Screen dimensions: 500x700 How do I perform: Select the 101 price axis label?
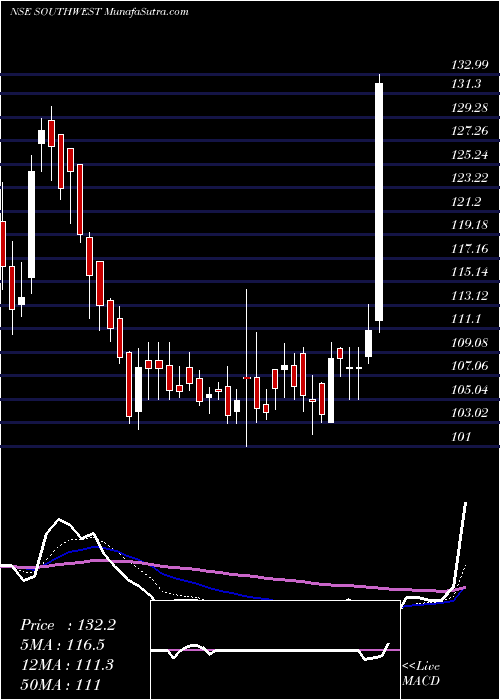click(461, 437)
